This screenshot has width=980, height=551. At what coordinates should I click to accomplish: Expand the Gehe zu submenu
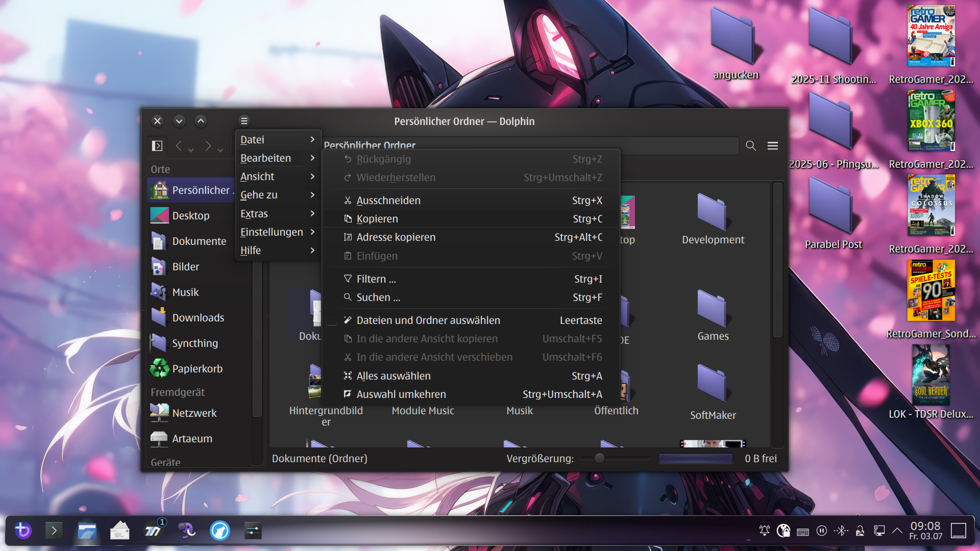click(278, 195)
